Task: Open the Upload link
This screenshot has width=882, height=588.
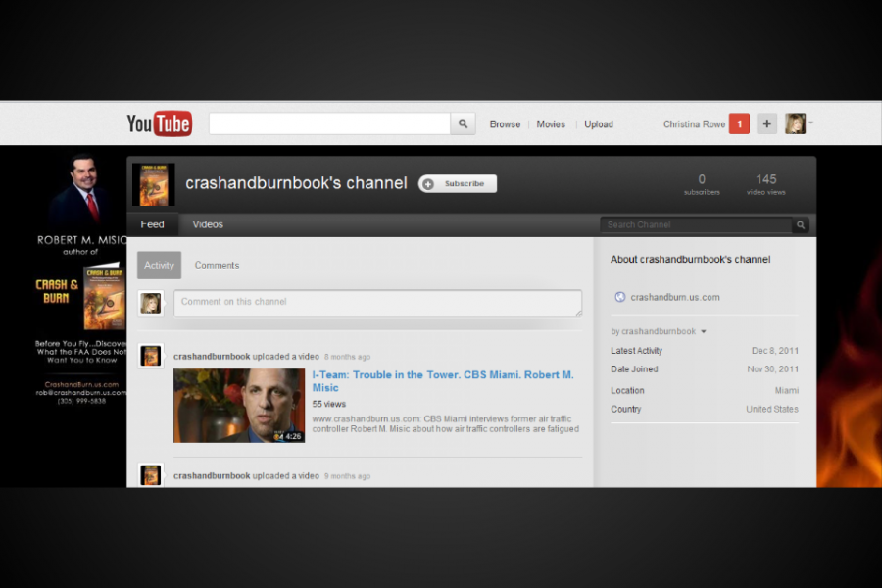Action: click(x=599, y=124)
